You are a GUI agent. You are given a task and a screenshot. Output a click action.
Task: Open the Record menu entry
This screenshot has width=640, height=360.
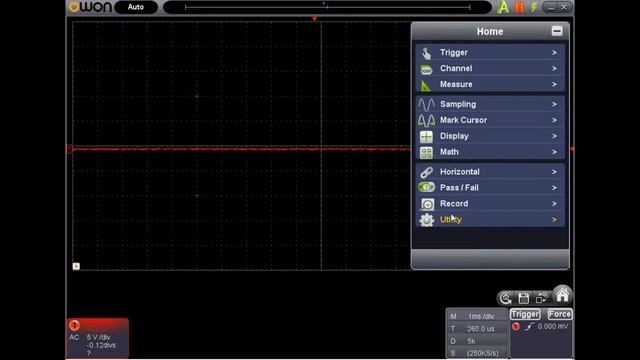[490, 204]
